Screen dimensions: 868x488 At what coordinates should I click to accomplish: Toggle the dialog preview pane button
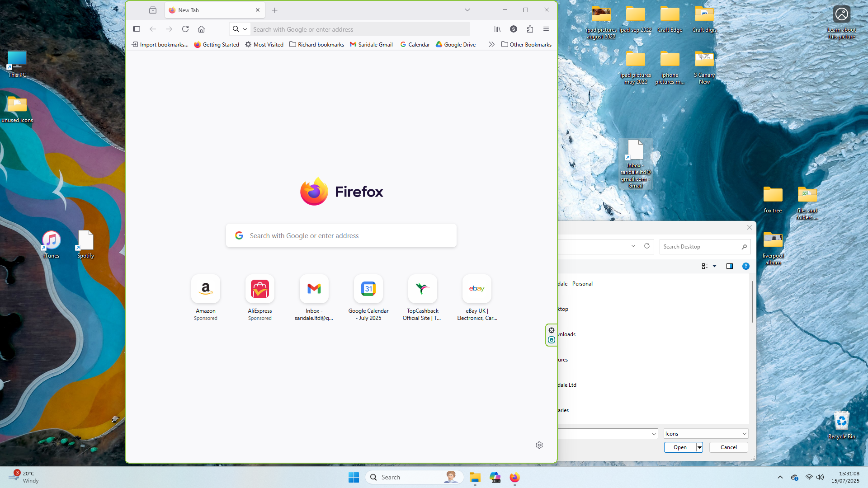[730, 266]
